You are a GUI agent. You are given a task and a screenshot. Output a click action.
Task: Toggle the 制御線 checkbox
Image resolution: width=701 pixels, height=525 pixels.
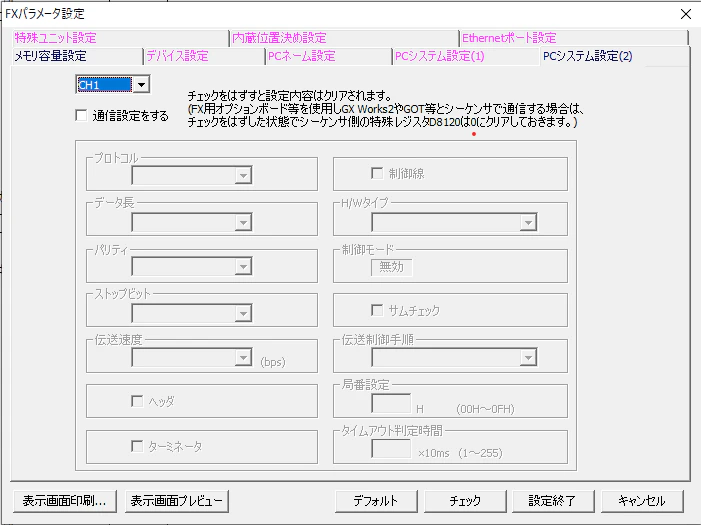[377, 173]
